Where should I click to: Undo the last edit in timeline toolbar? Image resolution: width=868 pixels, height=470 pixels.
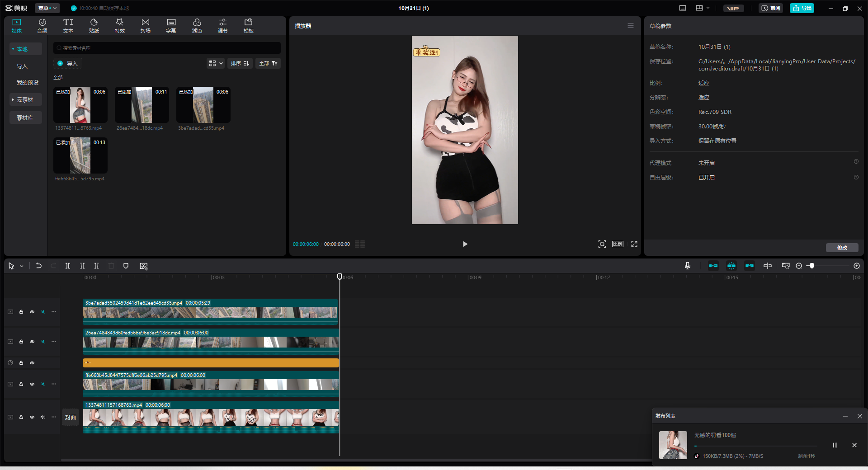coord(39,266)
